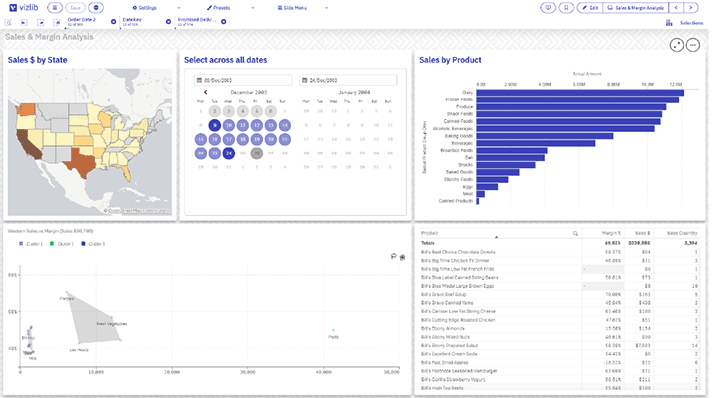This screenshot has width=720, height=398.
Task: Click the Produce bar in Sales by Product
Action: tap(571, 107)
